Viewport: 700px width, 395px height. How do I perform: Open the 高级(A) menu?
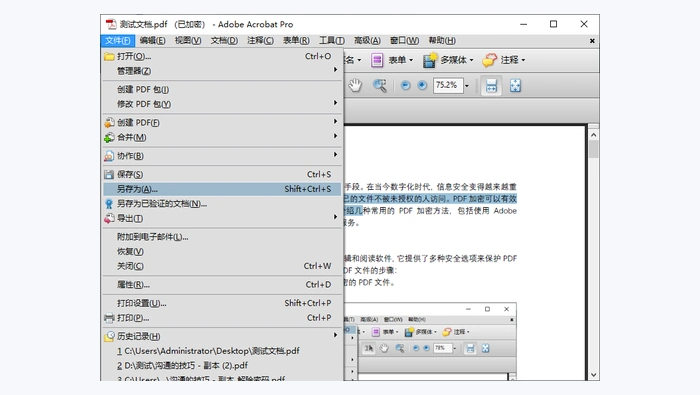pos(367,41)
